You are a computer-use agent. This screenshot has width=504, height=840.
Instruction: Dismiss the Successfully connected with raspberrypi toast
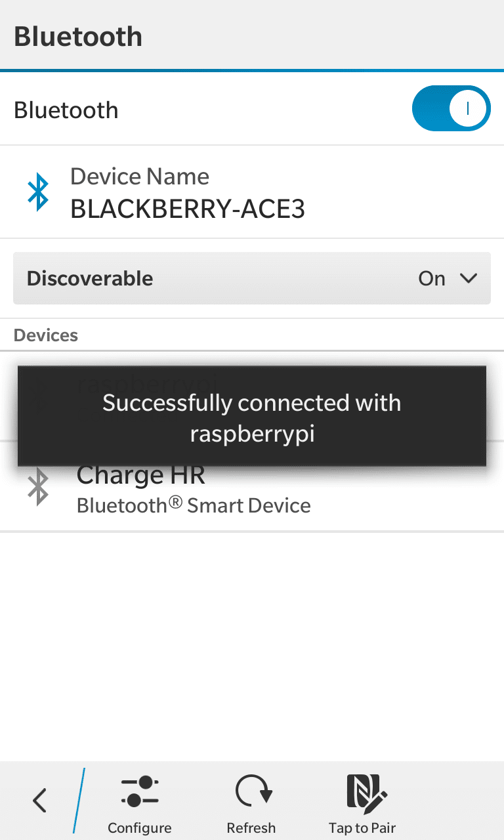pos(252,417)
